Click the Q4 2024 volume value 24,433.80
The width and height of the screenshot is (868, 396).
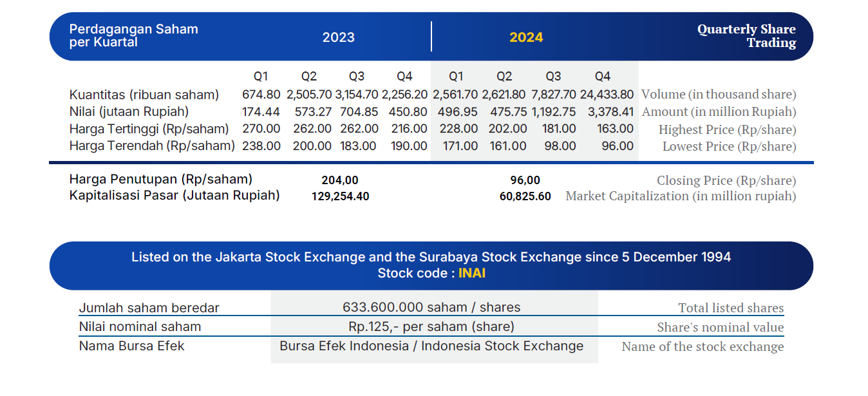[607, 95]
